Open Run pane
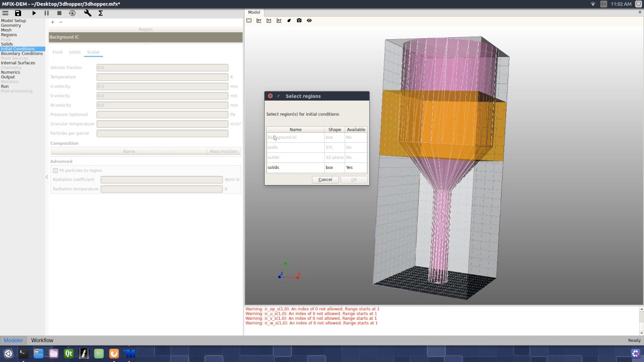Viewport: 644px width, 362px height. point(5,86)
